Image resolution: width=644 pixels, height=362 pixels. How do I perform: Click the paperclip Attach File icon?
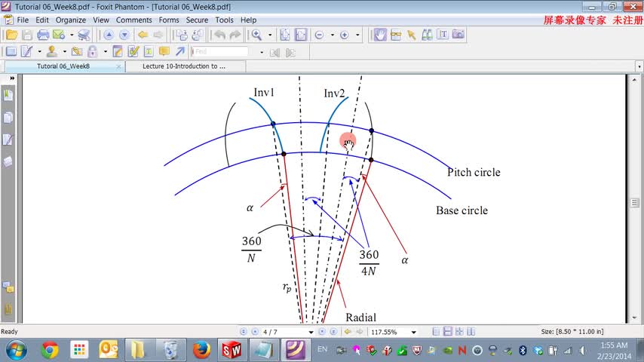coord(77,52)
